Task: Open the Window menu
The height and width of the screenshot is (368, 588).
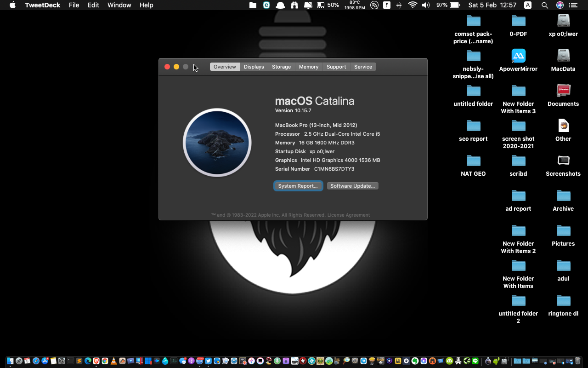Action: [x=119, y=5]
